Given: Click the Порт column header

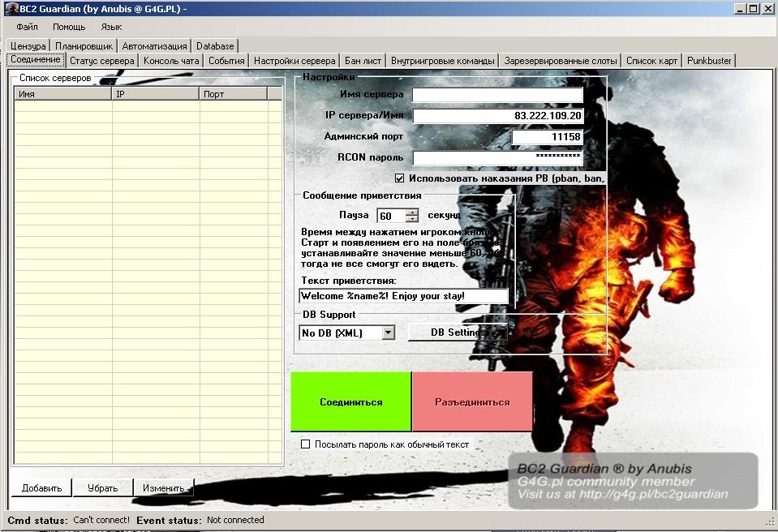Looking at the screenshot, I should [x=233, y=94].
